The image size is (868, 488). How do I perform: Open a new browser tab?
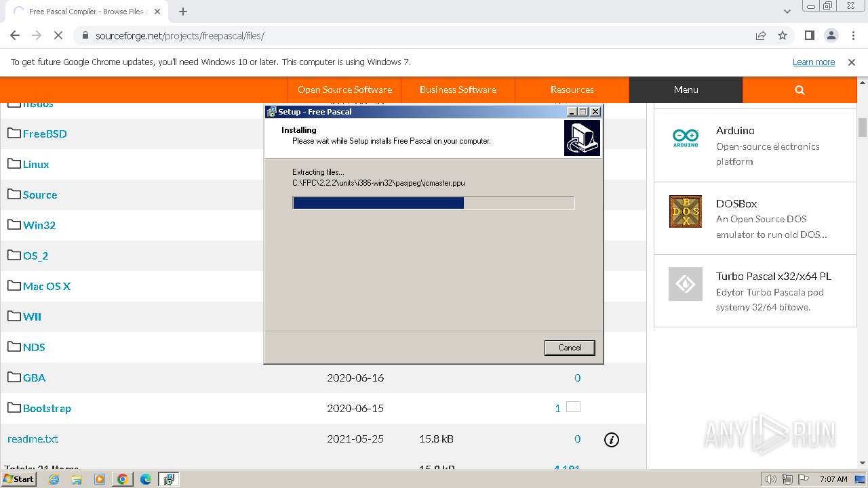coord(183,11)
